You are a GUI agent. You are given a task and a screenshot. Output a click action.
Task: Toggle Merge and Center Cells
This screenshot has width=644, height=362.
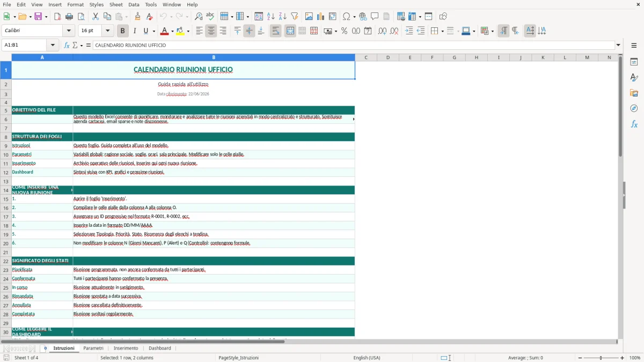point(290,31)
